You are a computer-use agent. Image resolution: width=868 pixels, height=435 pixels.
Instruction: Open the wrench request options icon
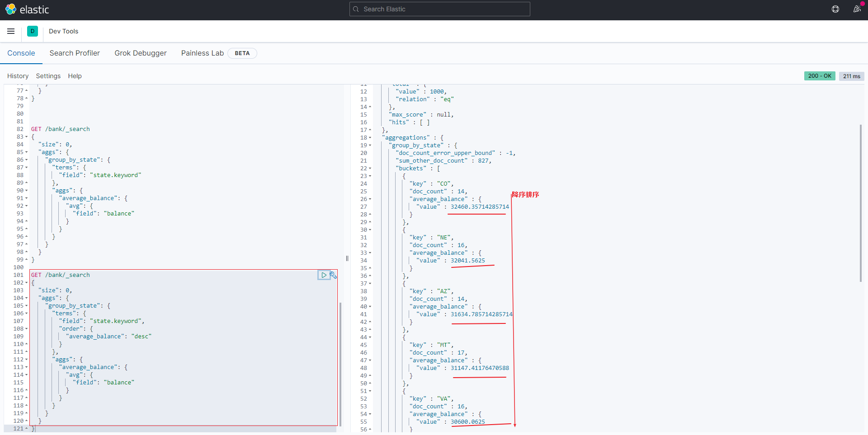tap(333, 275)
